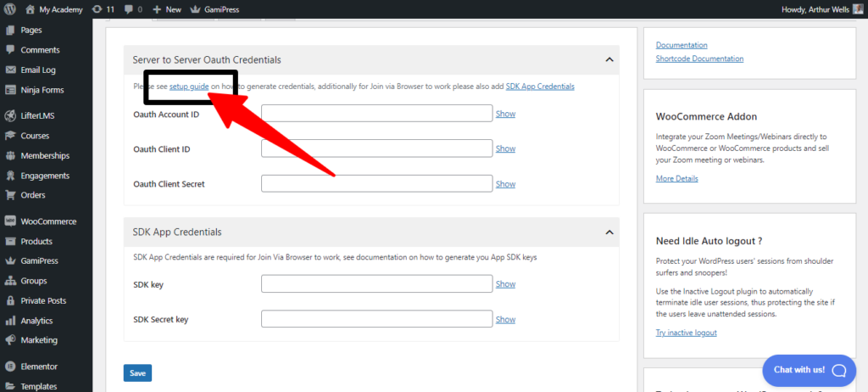Click the Pages sidebar icon
This screenshot has height=392, width=868.
(9, 30)
